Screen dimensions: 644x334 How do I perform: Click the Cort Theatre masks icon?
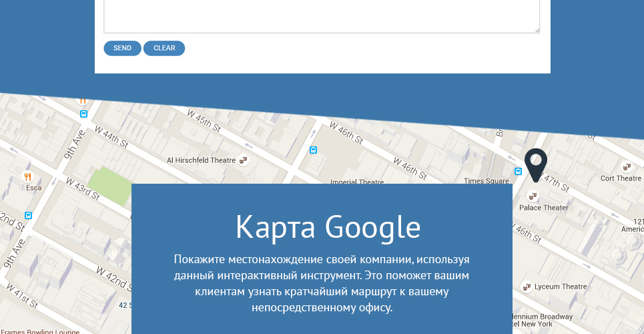pyautogui.click(x=627, y=167)
